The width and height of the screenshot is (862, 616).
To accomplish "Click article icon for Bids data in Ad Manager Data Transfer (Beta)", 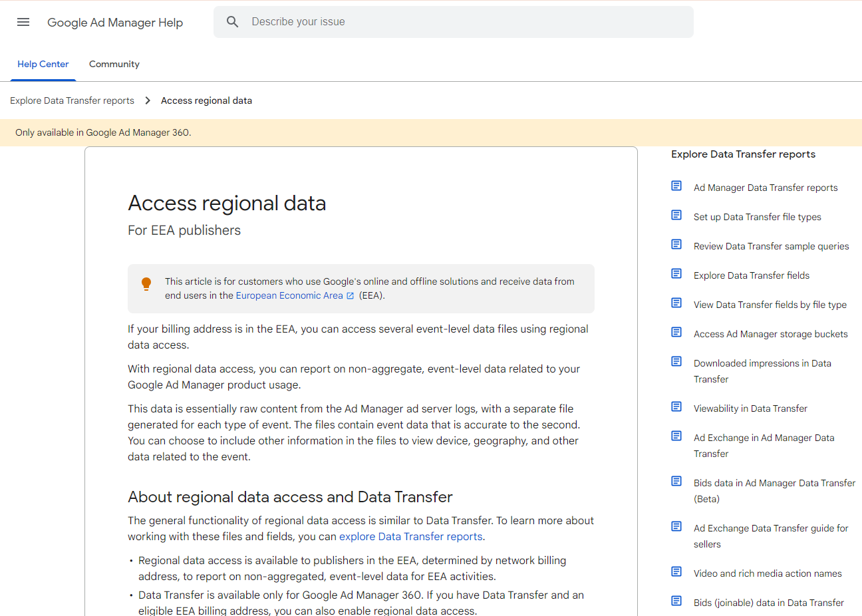I will [676, 481].
